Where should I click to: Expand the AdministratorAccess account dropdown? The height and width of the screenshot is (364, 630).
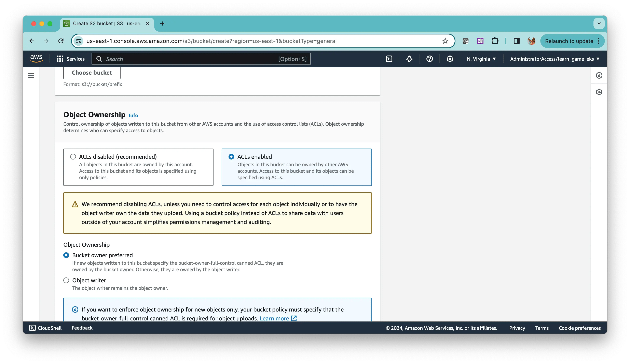(x=554, y=59)
